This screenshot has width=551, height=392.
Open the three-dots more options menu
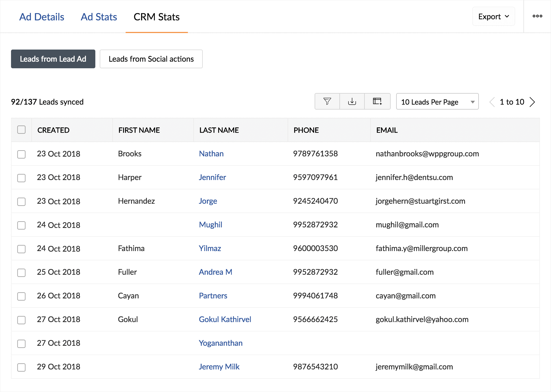[537, 16]
